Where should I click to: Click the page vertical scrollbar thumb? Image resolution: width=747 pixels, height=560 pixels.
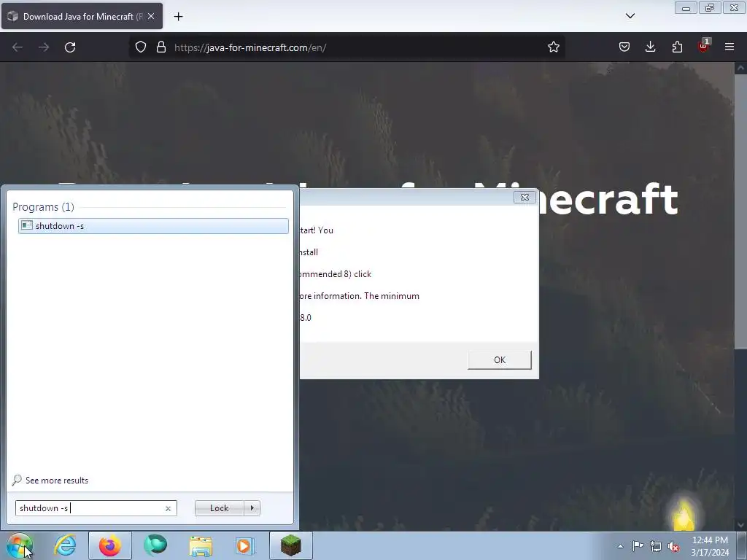pyautogui.click(x=740, y=212)
